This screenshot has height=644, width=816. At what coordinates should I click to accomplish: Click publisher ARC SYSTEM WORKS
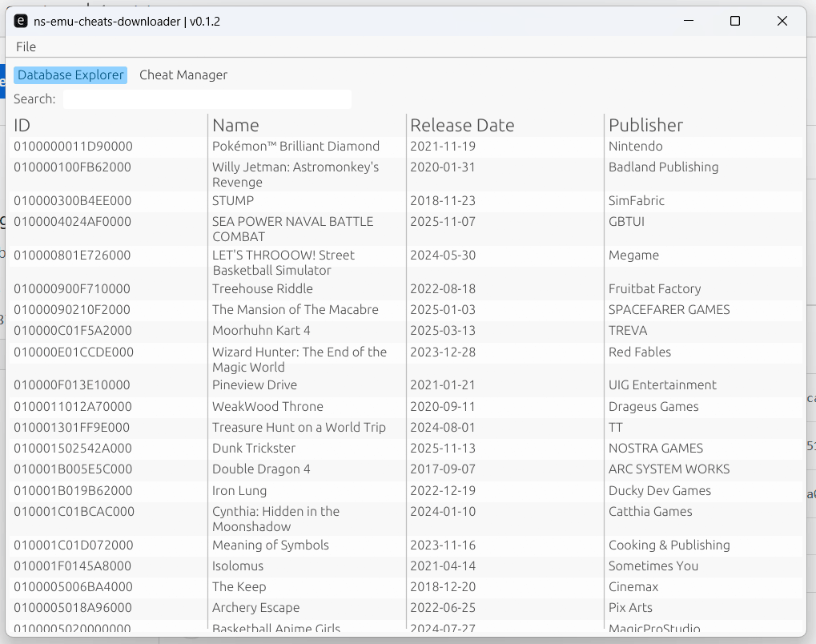[x=669, y=469]
